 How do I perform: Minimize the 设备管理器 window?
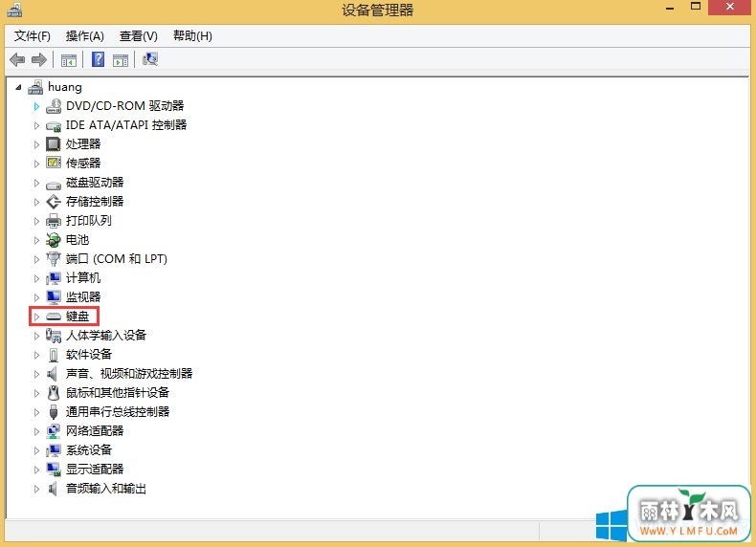click(x=670, y=8)
